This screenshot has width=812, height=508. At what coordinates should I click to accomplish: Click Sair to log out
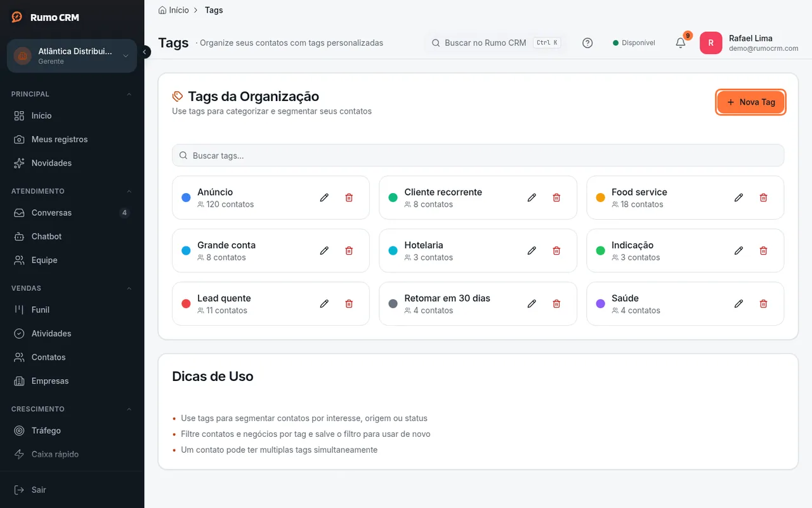pos(72,490)
